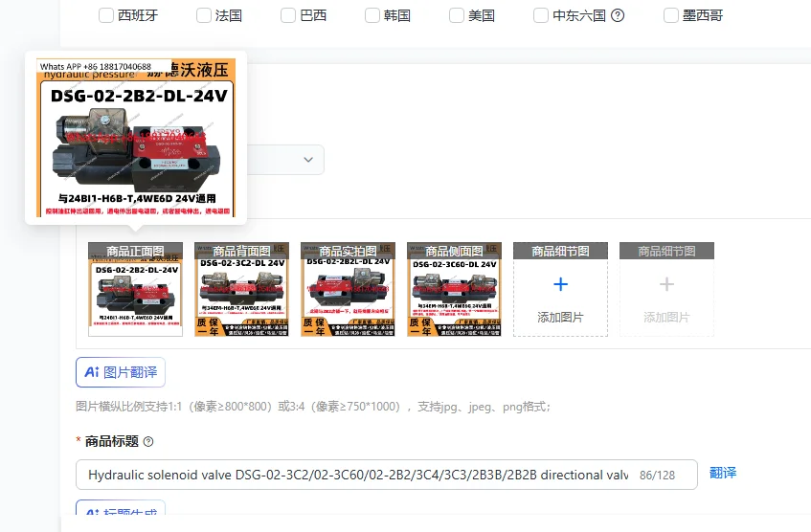This screenshot has height=532, width=811.
Task: Select the 商品背面图 thumbnail DSG-02-3C2
Action: (241, 290)
